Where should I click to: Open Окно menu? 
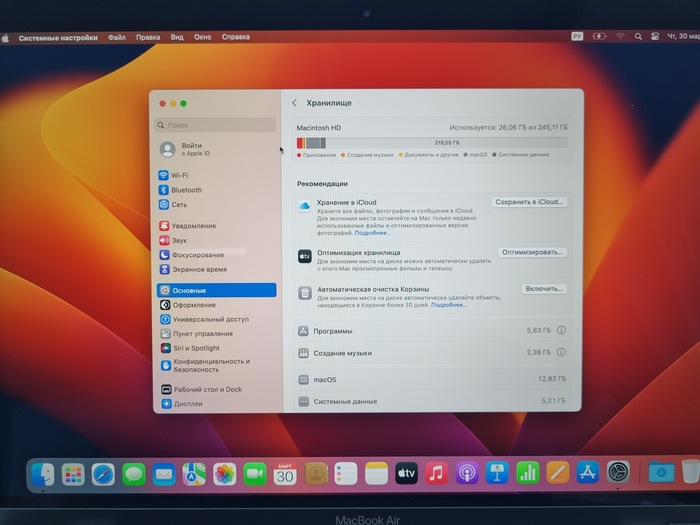203,37
